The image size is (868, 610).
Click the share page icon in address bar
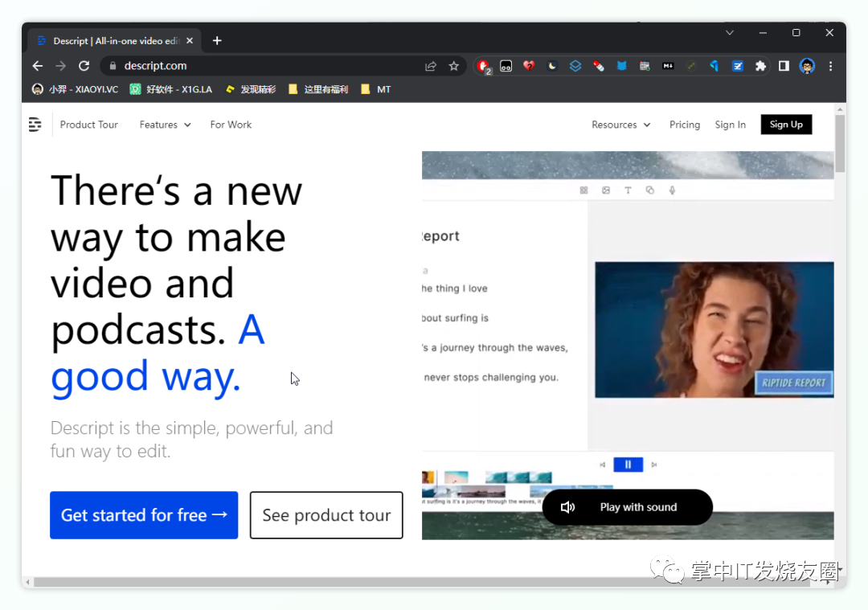pos(431,66)
